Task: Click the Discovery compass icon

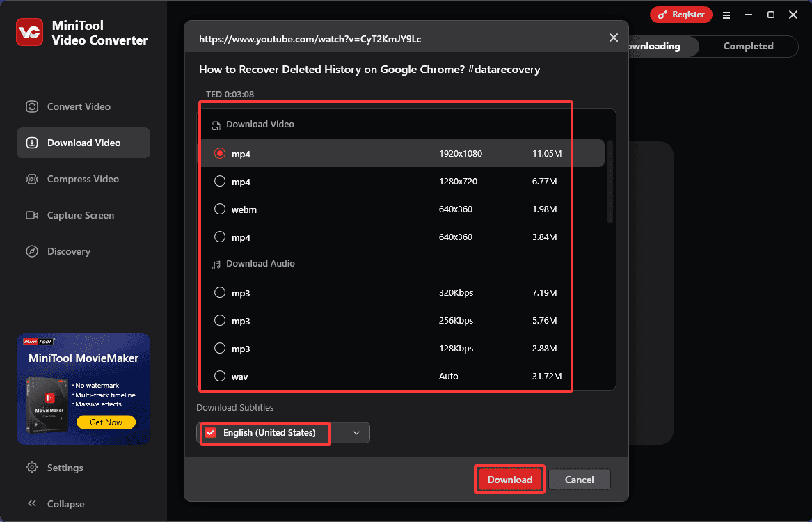Action: click(x=32, y=252)
